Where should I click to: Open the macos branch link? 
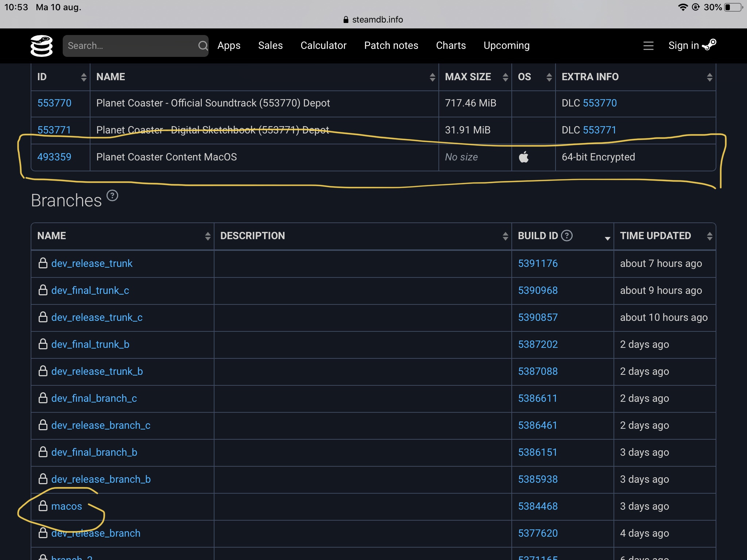click(x=67, y=506)
